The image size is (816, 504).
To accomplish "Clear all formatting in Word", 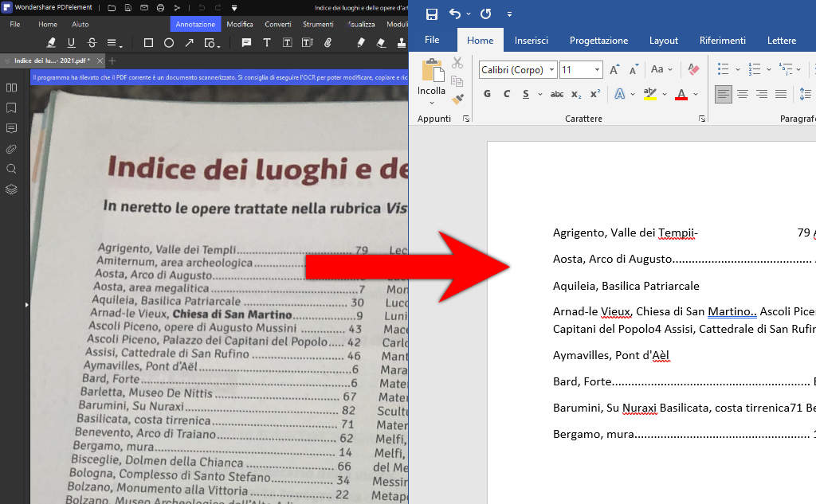I will coord(693,68).
